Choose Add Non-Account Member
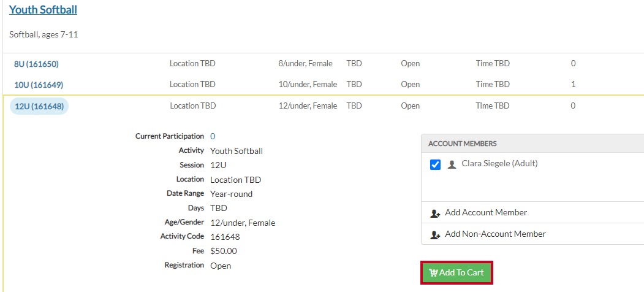Screen dimensions: 644x292 [x=495, y=234]
